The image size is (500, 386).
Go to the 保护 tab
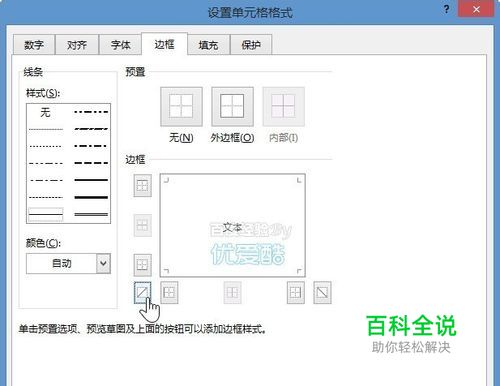tap(251, 45)
